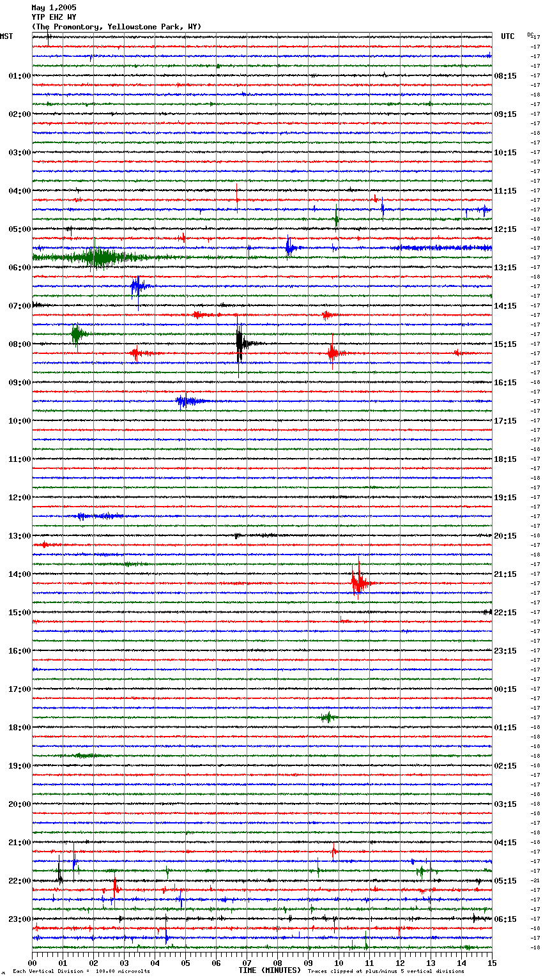543x980 pixels.
Task: Click the 09:15 UTC time label
Action: (x=505, y=114)
